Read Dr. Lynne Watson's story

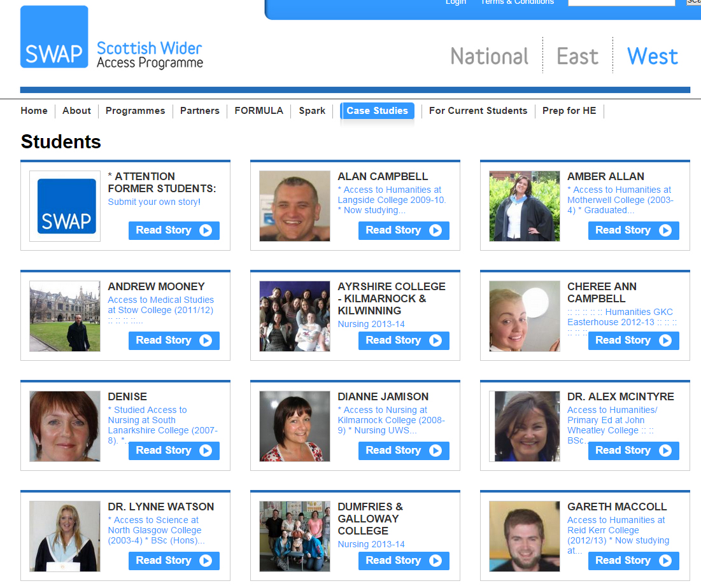click(174, 561)
